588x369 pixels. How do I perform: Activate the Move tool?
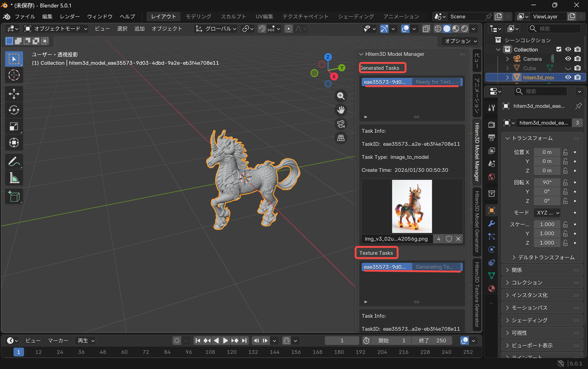point(14,94)
